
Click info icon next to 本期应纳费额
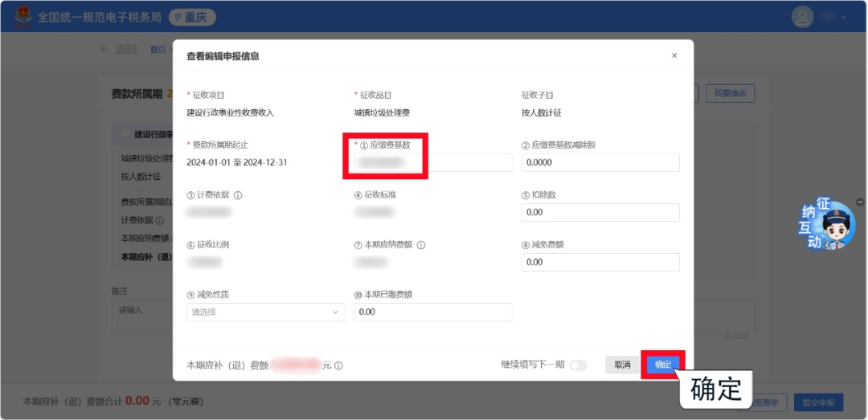tap(421, 245)
